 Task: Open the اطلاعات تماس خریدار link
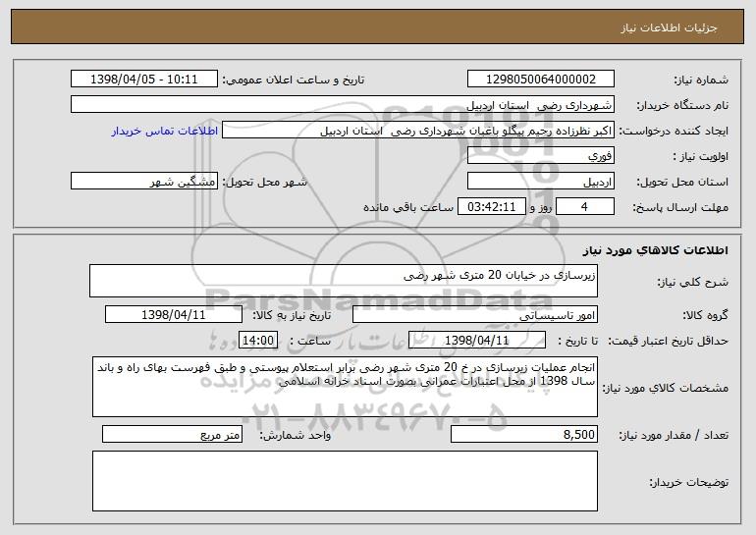(x=164, y=131)
